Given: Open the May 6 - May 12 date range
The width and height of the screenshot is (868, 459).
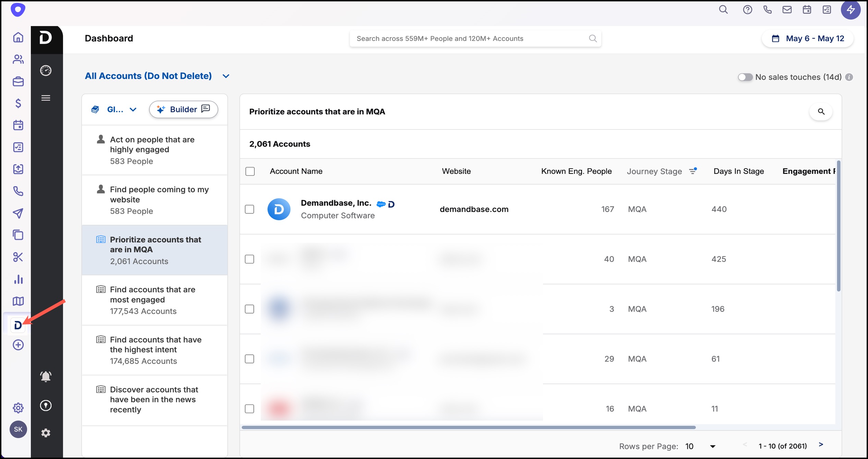Looking at the screenshot, I should (808, 38).
